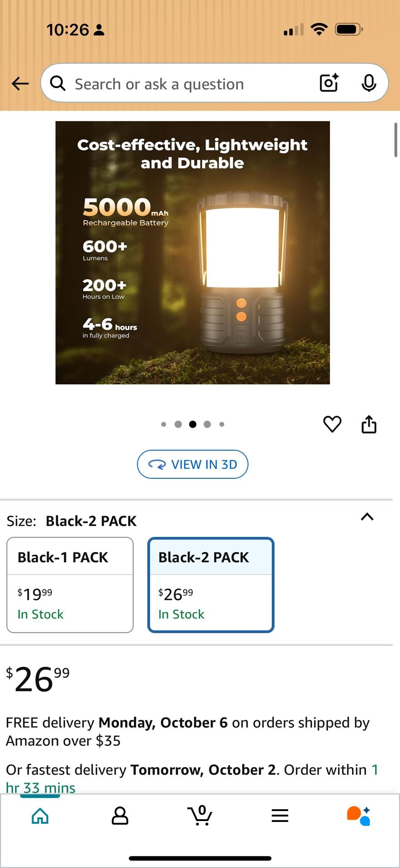Click the page scrollbar handle
The height and width of the screenshot is (868, 400).
click(396, 140)
